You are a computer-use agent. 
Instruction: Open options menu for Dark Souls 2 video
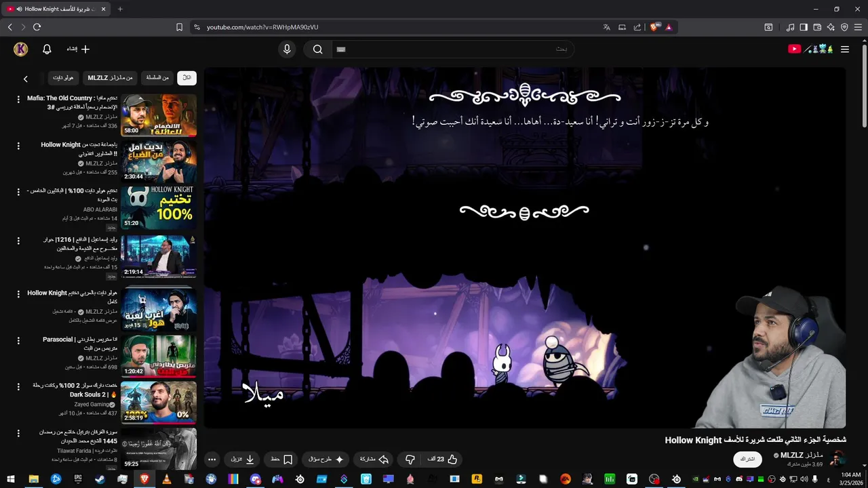(x=18, y=386)
